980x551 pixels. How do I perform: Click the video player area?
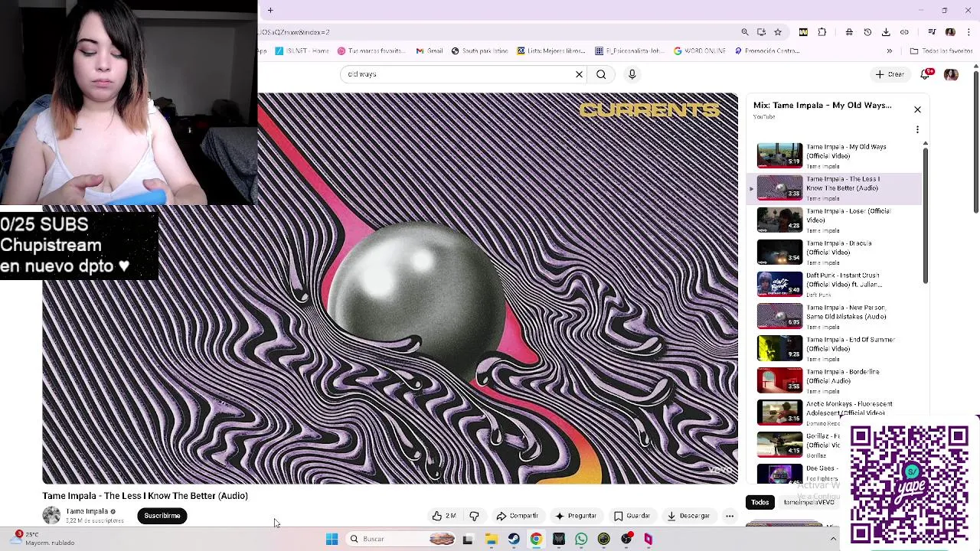click(390, 289)
